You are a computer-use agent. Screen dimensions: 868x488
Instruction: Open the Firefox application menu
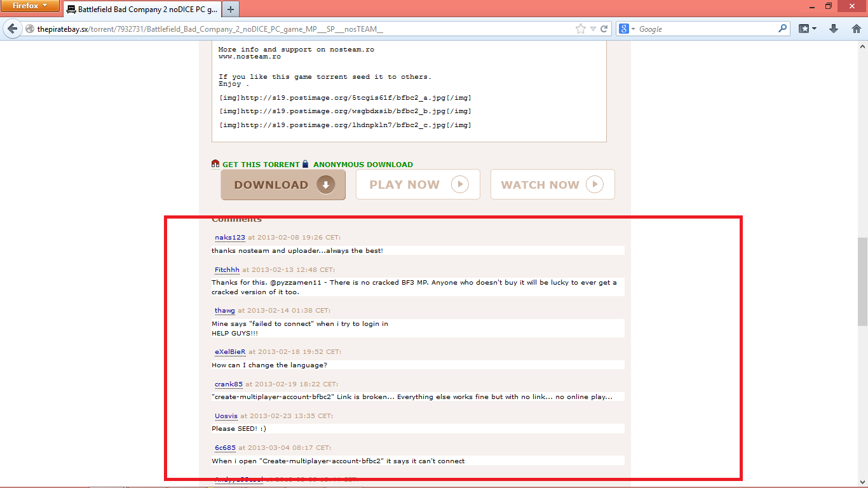30,6
